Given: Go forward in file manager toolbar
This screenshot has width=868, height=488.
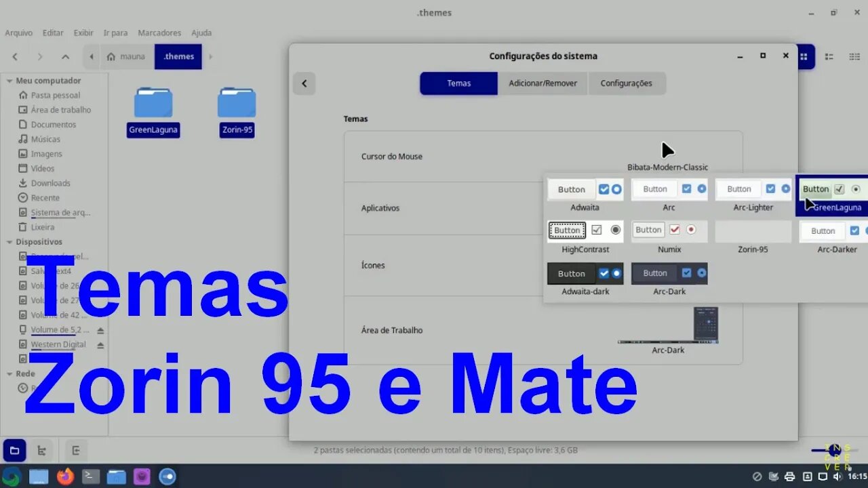Looking at the screenshot, I should click(40, 57).
